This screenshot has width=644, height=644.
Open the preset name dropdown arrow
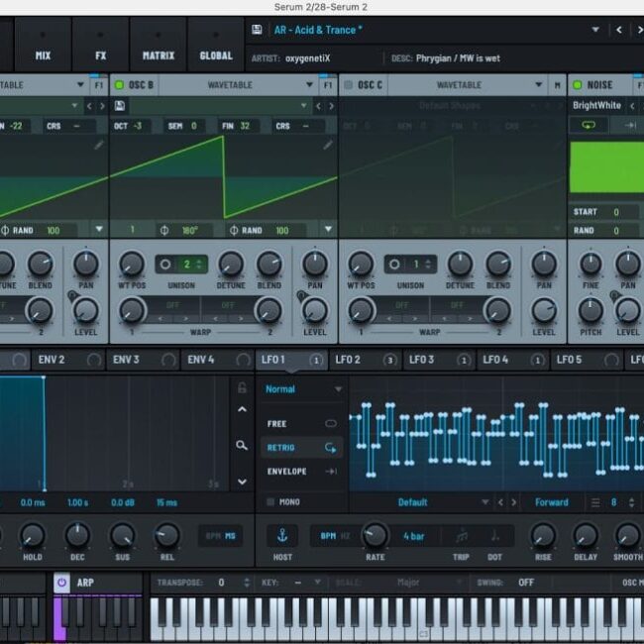pyautogui.click(x=596, y=30)
